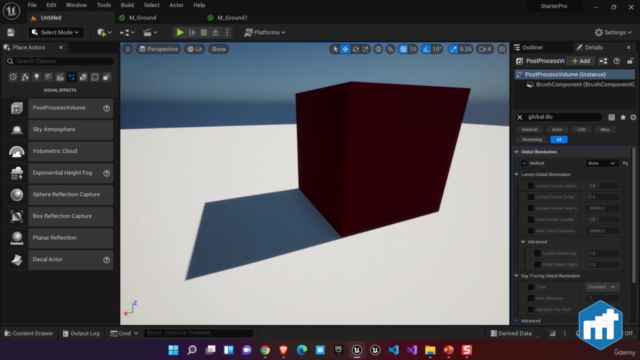
Task: Open the Actor menu
Action: (176, 5)
